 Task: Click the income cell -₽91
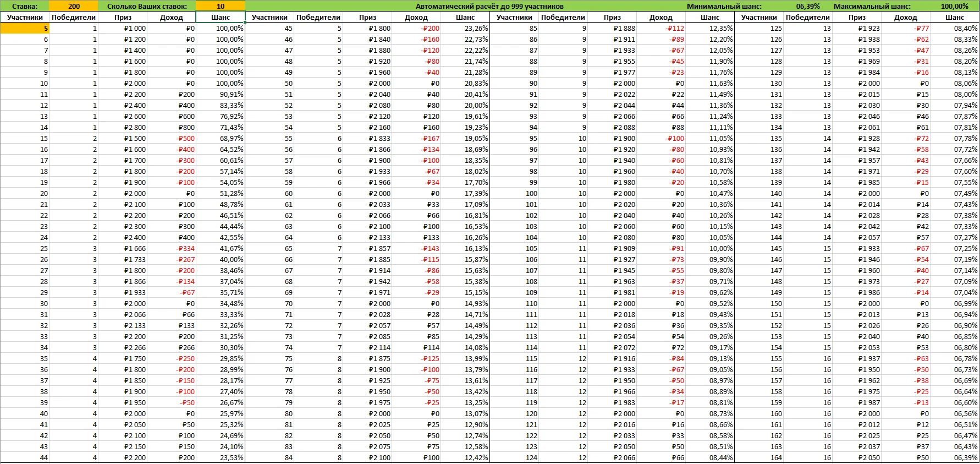[661, 248]
